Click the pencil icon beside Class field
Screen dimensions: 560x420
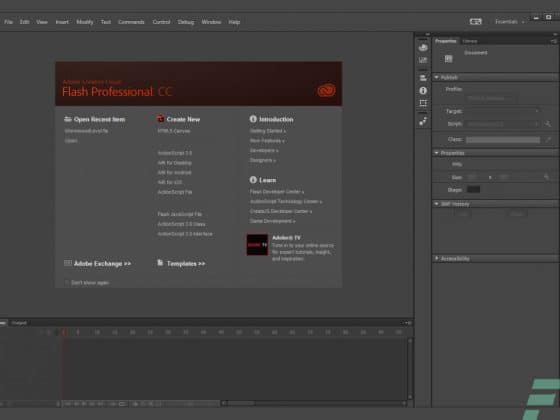pyautogui.click(x=549, y=140)
